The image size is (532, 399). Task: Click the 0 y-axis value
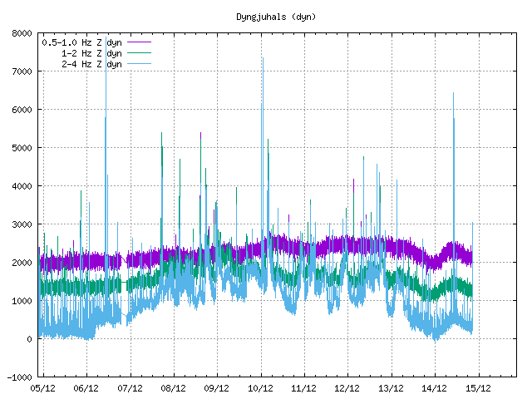coord(29,339)
